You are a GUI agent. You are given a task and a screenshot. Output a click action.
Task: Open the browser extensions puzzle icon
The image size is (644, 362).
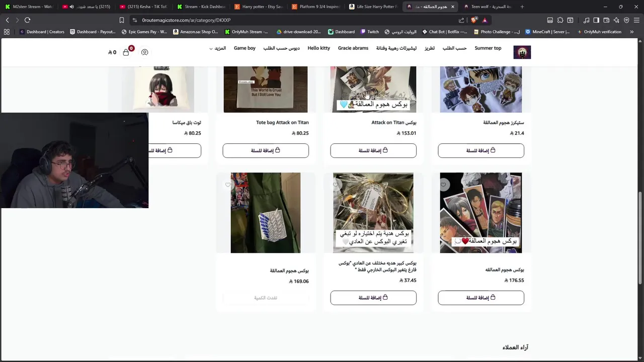[560, 20]
